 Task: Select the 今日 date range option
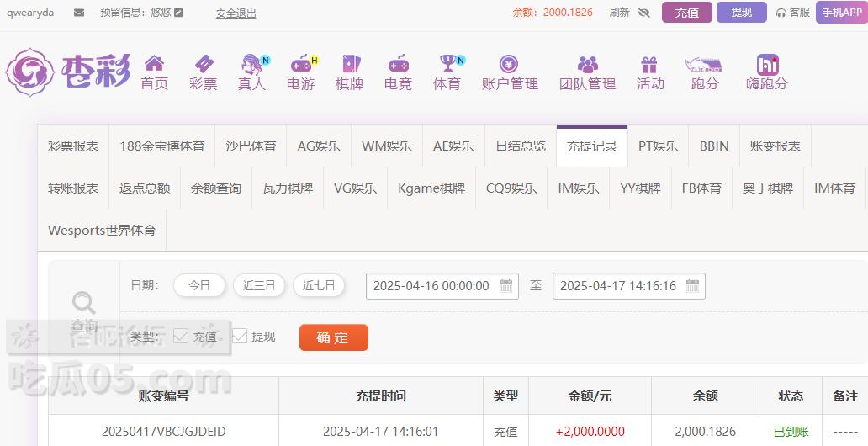click(x=199, y=285)
